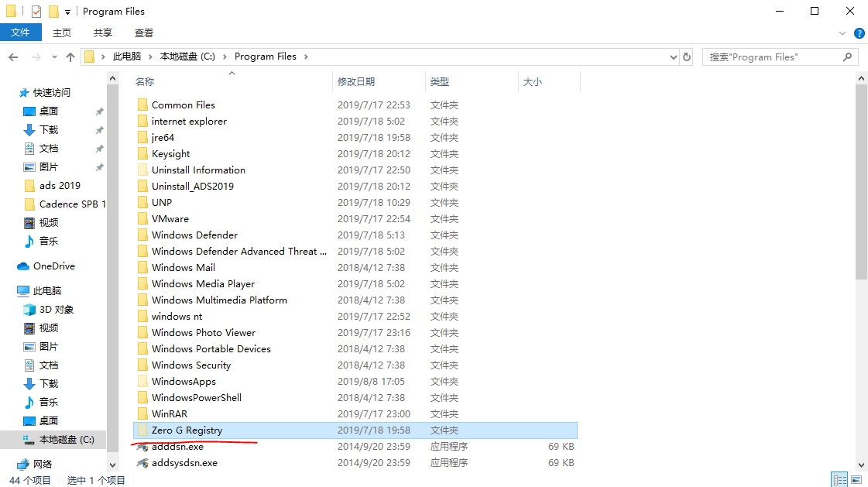Click 此电脑 in the address bar
Image resolution: width=868 pixels, height=487 pixels.
[x=127, y=57]
